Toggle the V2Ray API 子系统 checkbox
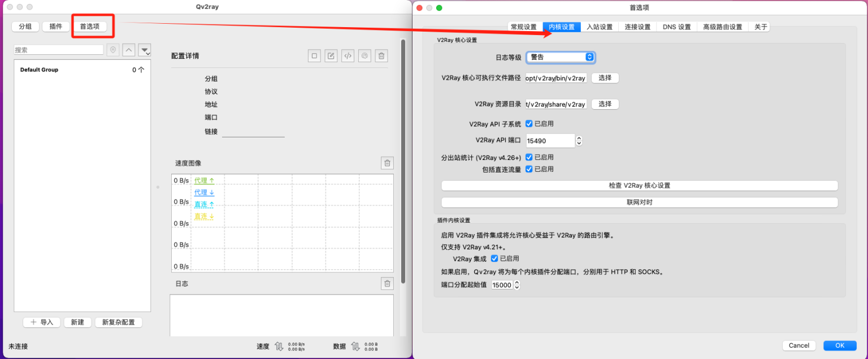The height and width of the screenshot is (359, 868). tap(529, 124)
